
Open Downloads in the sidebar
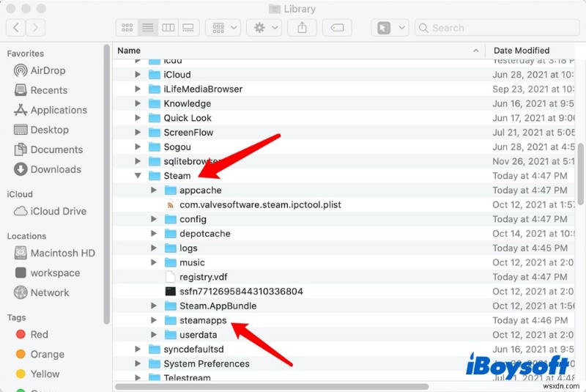[48, 169]
